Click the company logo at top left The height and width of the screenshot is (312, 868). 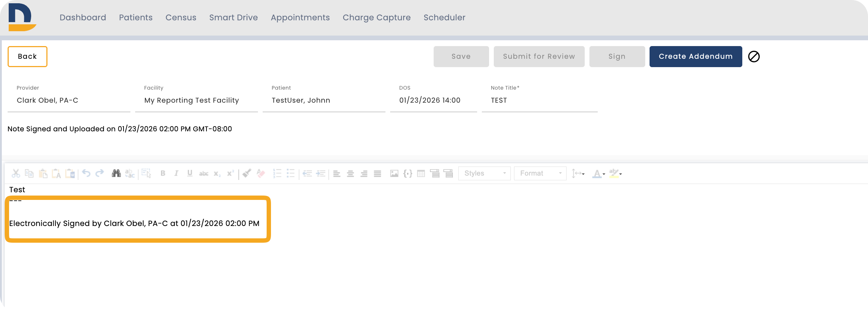pos(22,17)
